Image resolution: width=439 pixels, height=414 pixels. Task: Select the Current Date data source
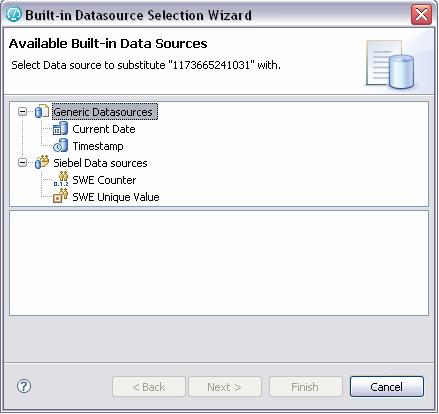tap(104, 129)
